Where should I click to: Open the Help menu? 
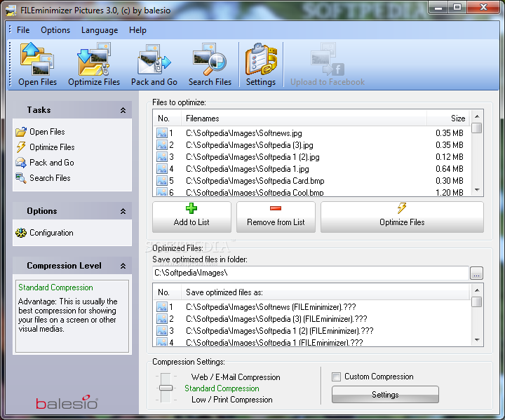coord(137,30)
